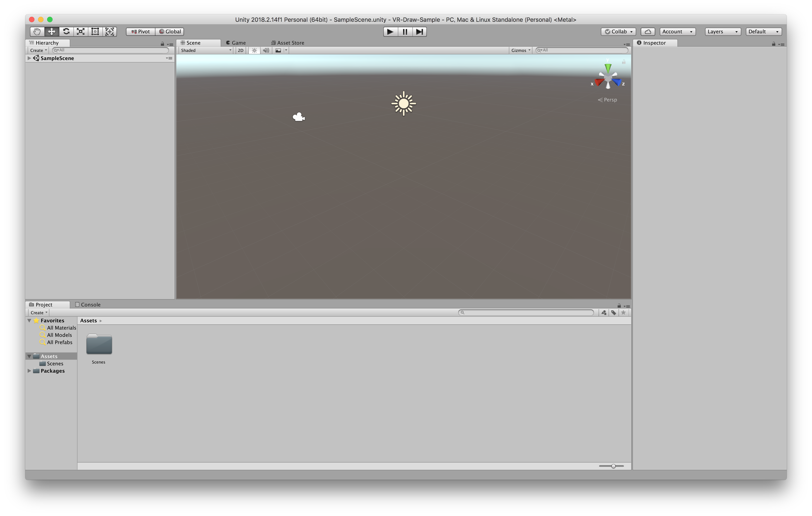Switch pivot mode using Pivot button
The height and width of the screenshot is (516, 812).
(x=140, y=31)
